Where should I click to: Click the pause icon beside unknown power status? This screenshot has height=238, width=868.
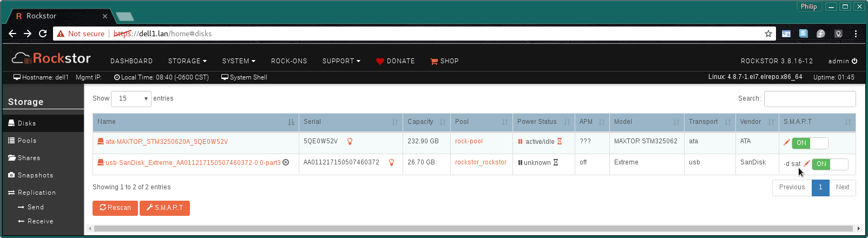520,162
